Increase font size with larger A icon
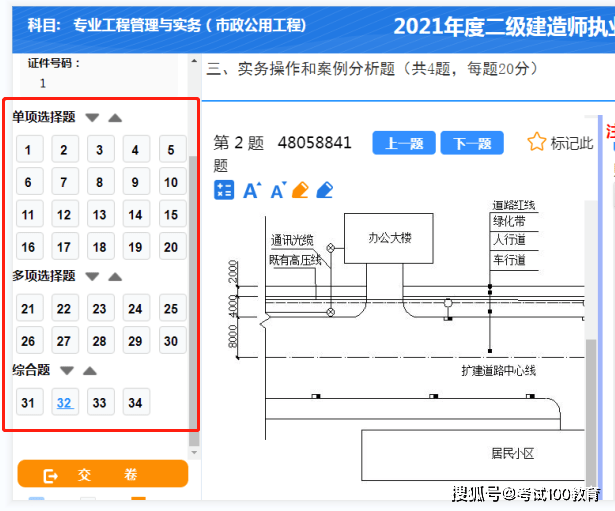The height and width of the screenshot is (511, 615). (252, 190)
